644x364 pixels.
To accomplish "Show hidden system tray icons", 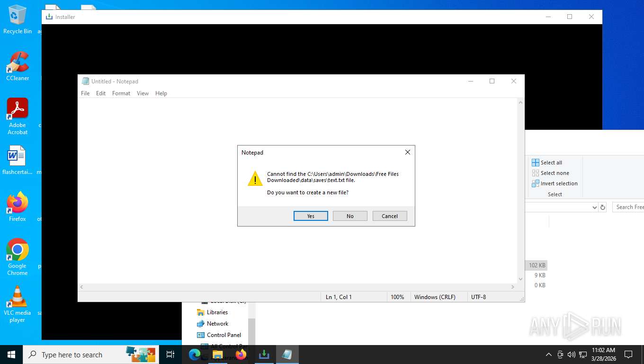I will (x=549, y=355).
